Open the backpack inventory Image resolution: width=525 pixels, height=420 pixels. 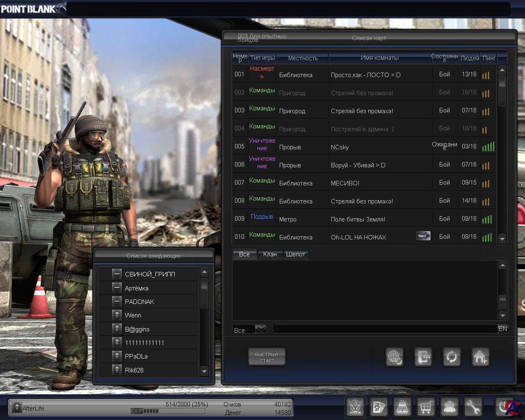coord(402,407)
